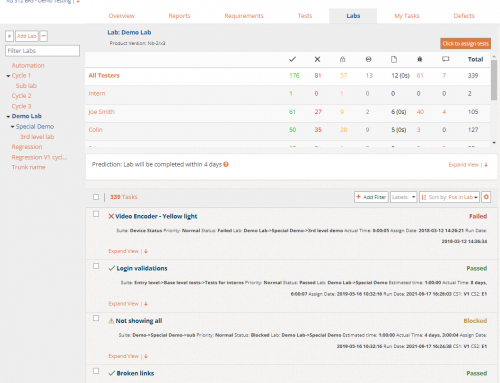Open the Broken links task link
This screenshot has height=383, width=500.
pyautogui.click(x=135, y=373)
